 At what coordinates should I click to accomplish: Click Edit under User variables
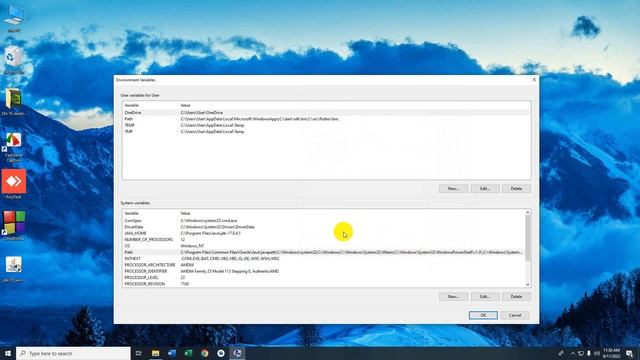coord(484,189)
